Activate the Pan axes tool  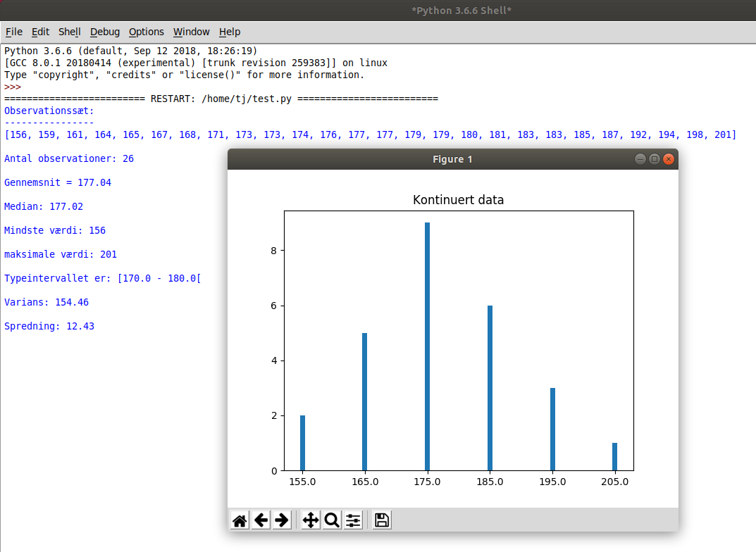point(311,520)
